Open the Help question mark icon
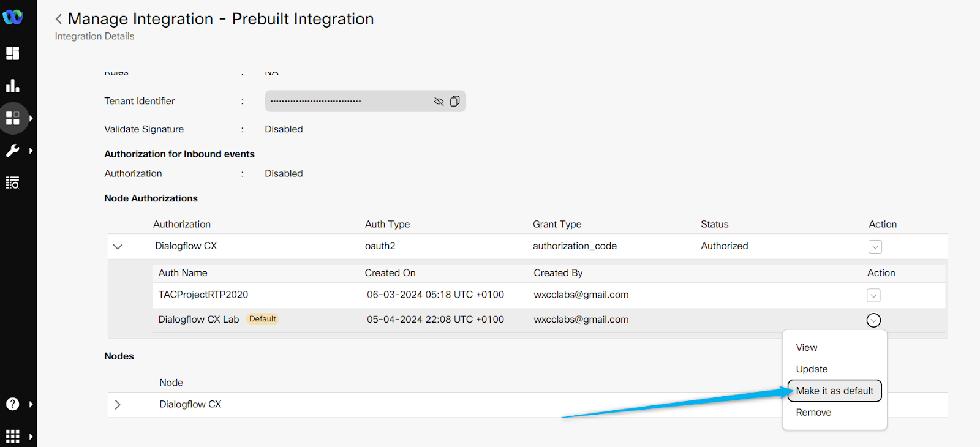Screen dimensions: 980x447 pyautogui.click(x=13, y=404)
